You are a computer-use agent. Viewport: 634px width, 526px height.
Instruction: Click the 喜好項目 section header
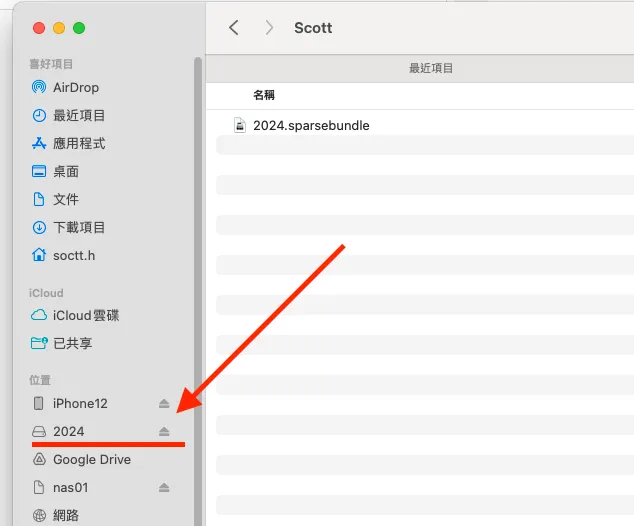click(x=51, y=64)
